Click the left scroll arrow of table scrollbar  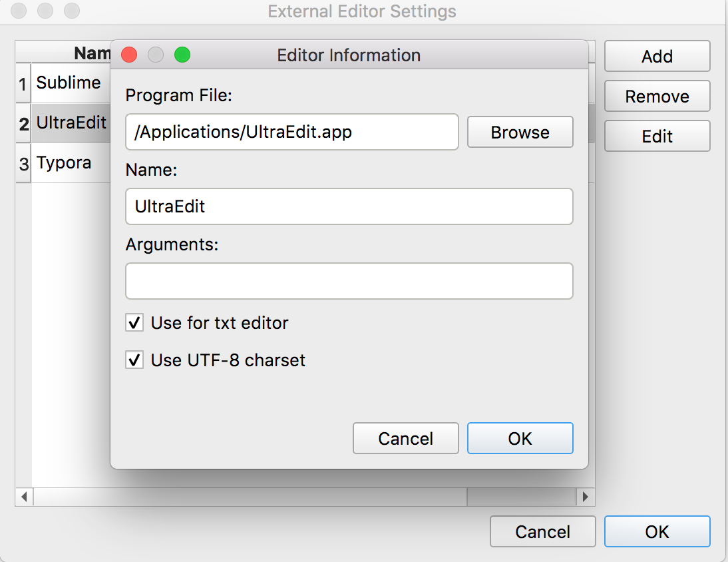click(24, 497)
